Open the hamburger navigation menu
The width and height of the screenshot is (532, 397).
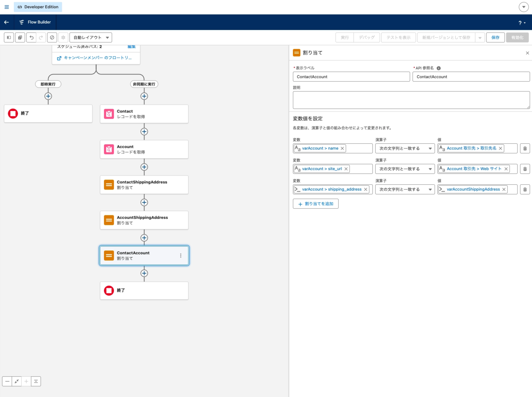(x=7, y=7)
